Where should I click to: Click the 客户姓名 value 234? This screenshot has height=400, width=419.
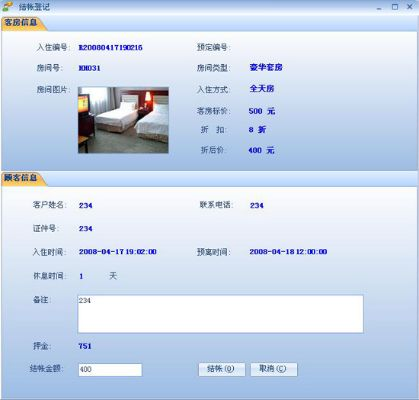point(86,205)
